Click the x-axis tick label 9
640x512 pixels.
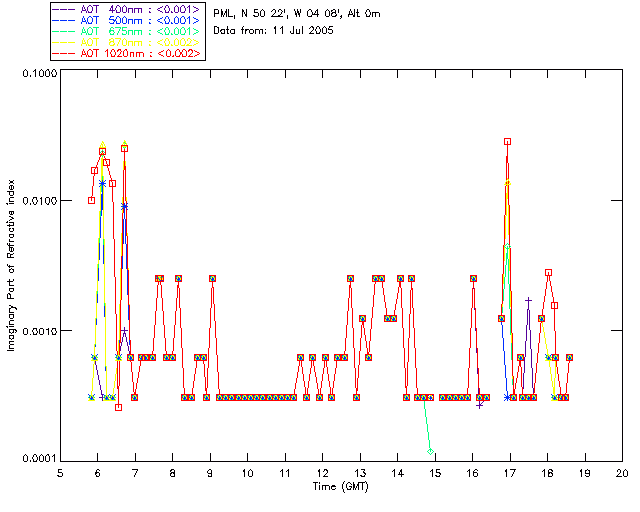tap(210, 473)
